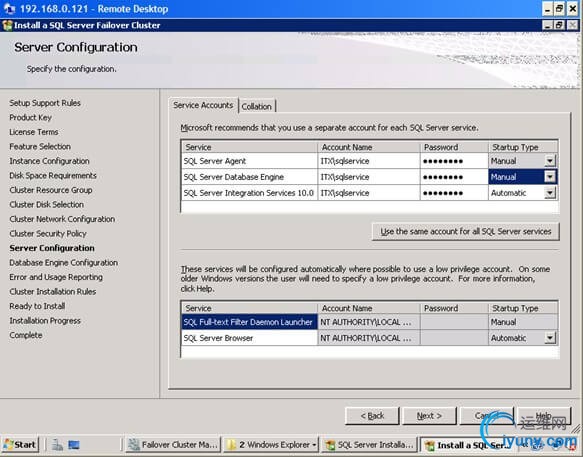
Task: Edit account name for SQL Server Integration Services
Action: pos(369,193)
